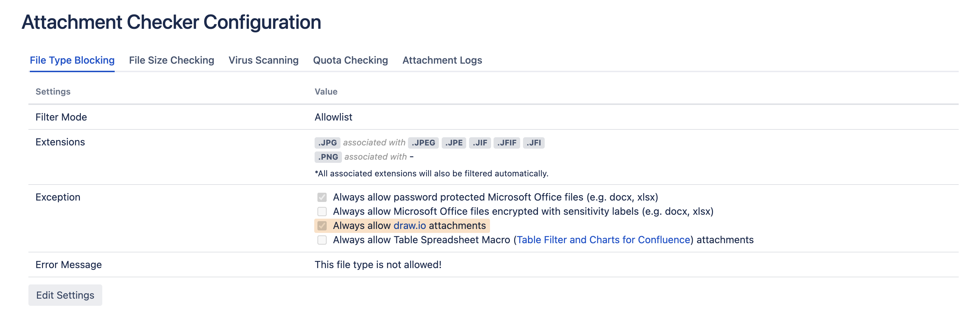Viewport: 980px width, 320px height.
Task: Select the .JPE extension badge
Action: click(453, 143)
